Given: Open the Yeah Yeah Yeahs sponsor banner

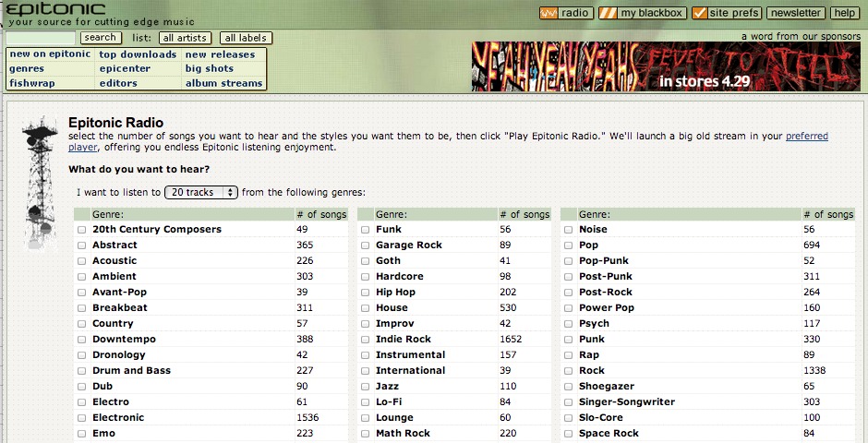Looking at the screenshot, I should coord(666,66).
